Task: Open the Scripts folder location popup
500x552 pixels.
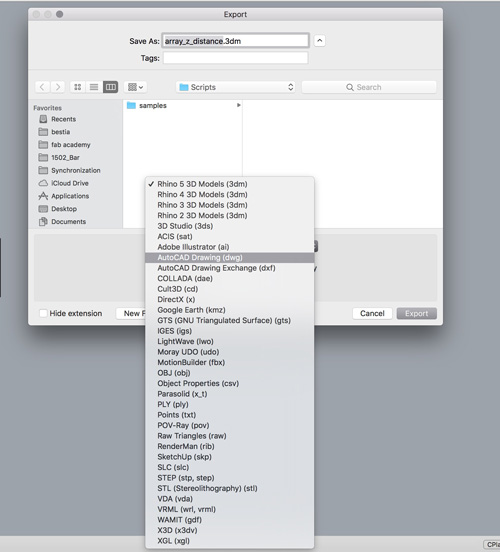Action: [x=236, y=87]
